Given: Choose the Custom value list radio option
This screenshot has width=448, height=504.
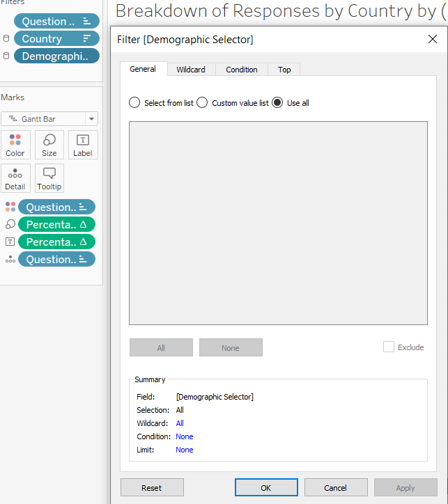Looking at the screenshot, I should pyautogui.click(x=202, y=103).
